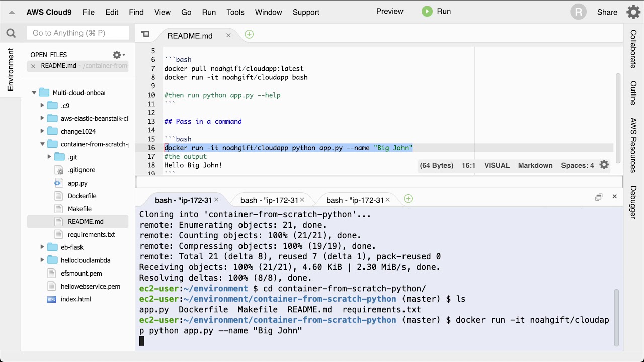Collapse the container-from-scratch folder
The width and height of the screenshot is (644, 362).
point(42,144)
